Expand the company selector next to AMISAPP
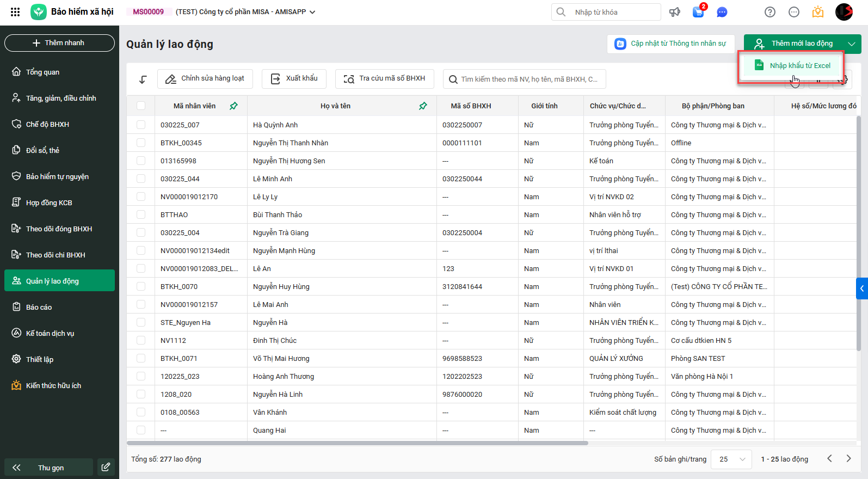This screenshot has width=868, height=479. pyautogui.click(x=312, y=12)
